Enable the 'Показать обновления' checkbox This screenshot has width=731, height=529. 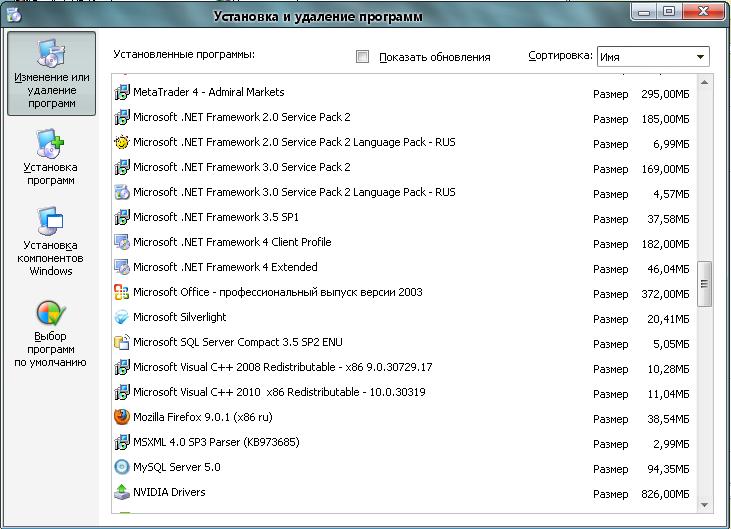coord(362,57)
